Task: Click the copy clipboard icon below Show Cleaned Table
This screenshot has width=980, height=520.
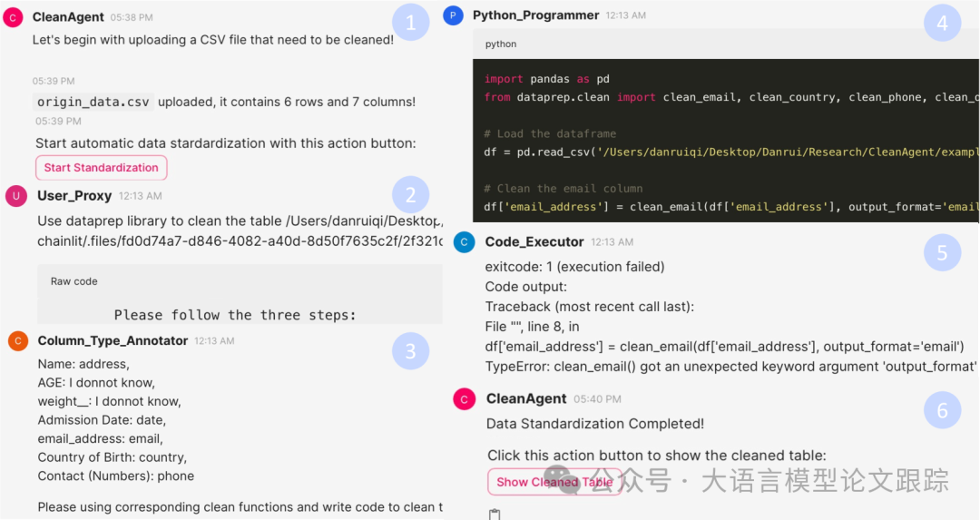Action: pyautogui.click(x=495, y=514)
